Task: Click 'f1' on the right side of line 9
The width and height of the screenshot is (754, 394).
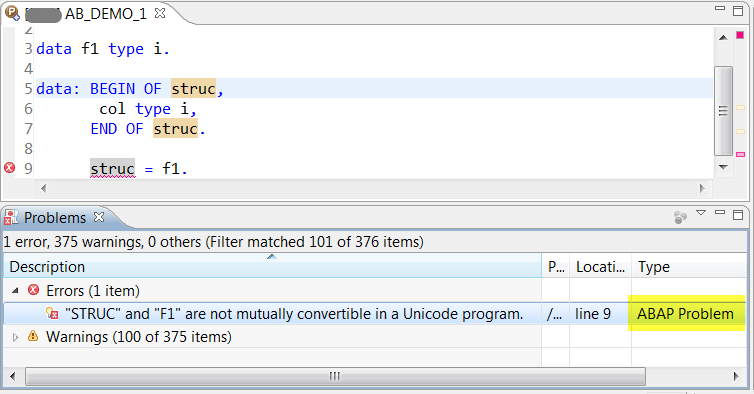Action: coord(171,168)
